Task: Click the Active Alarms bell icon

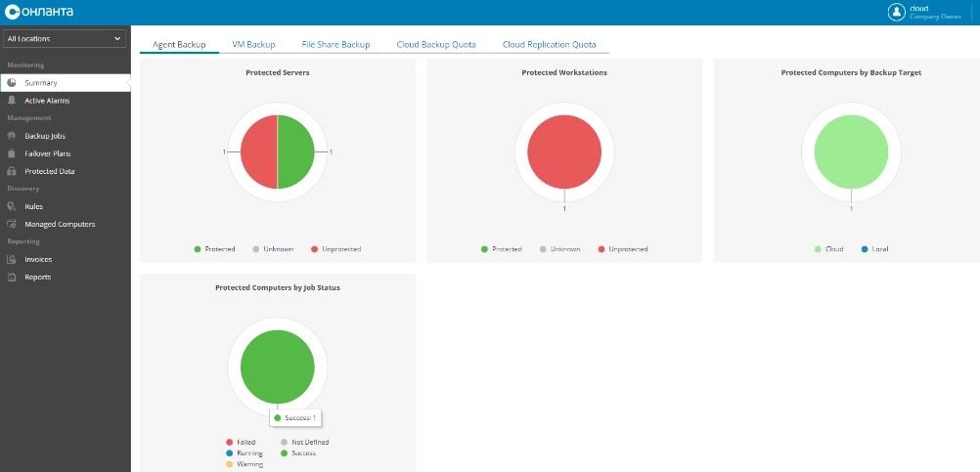Action: tap(11, 101)
